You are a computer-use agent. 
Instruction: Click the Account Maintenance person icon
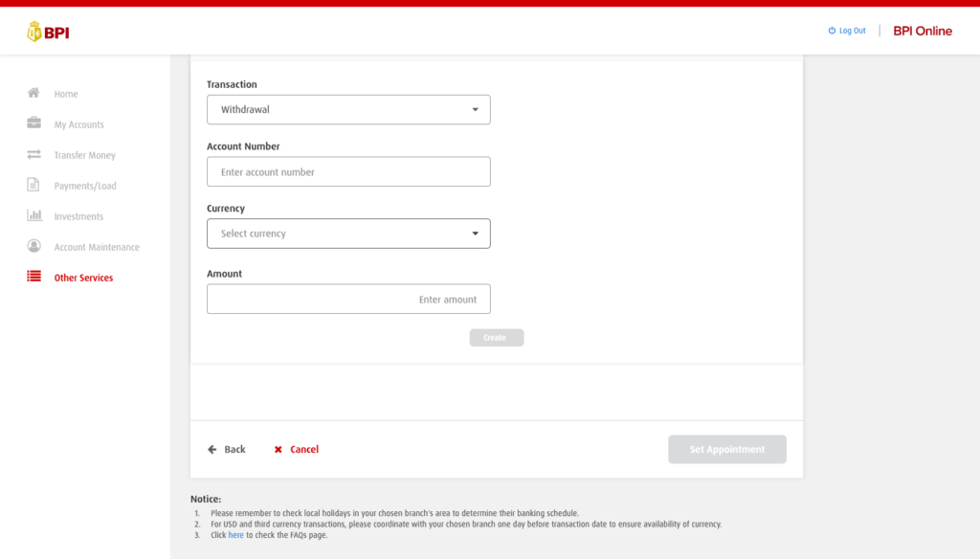[33, 246]
